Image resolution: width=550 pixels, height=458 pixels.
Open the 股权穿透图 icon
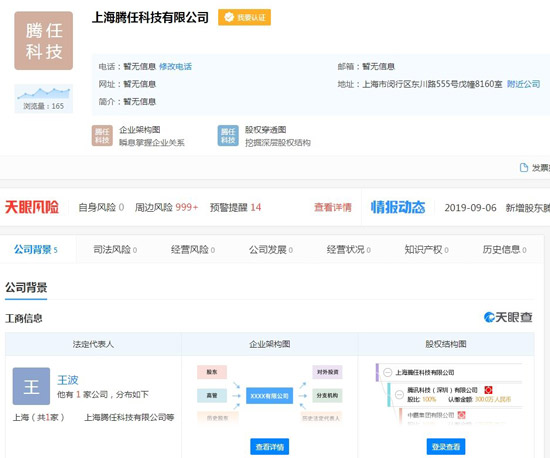[x=228, y=136]
